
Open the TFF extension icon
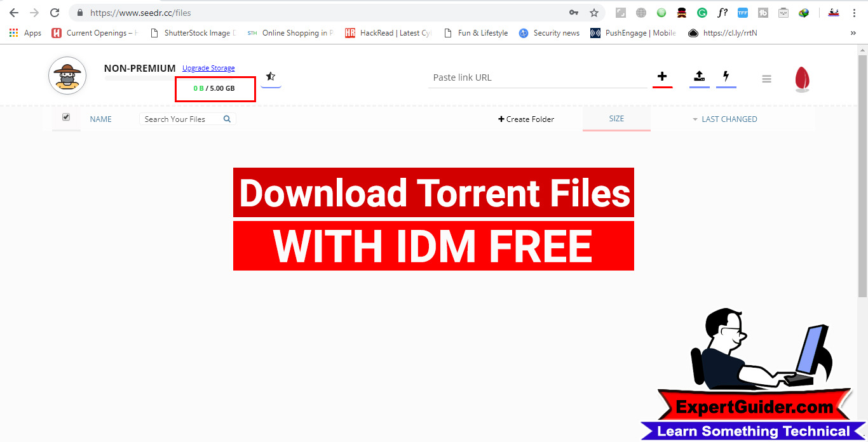point(743,13)
